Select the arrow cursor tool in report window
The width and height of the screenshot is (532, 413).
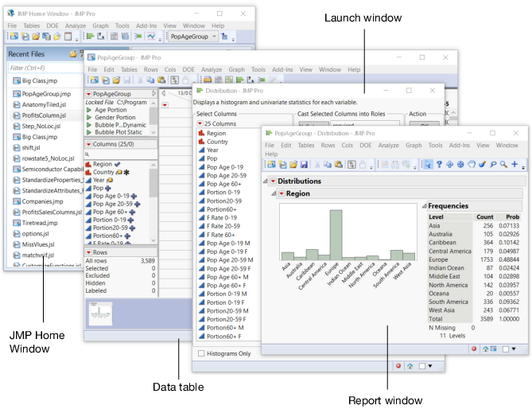[x=428, y=165]
